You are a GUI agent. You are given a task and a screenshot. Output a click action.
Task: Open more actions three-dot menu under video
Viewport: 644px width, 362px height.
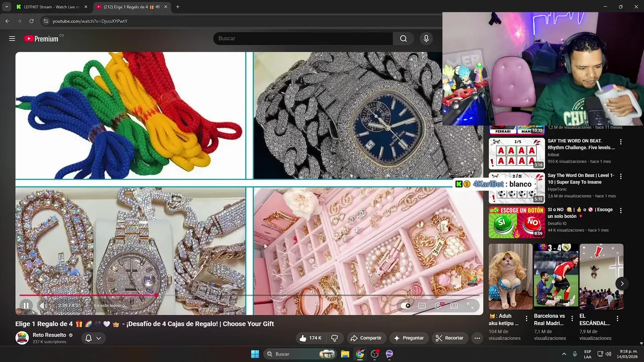(477, 338)
